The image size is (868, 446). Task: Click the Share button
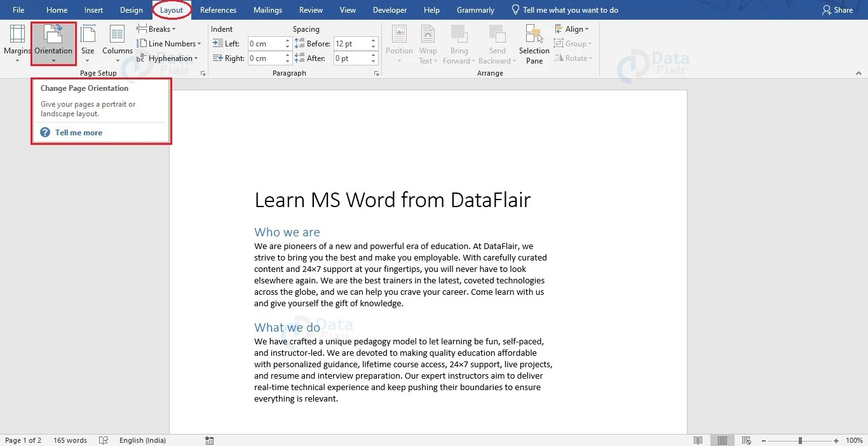(x=837, y=10)
